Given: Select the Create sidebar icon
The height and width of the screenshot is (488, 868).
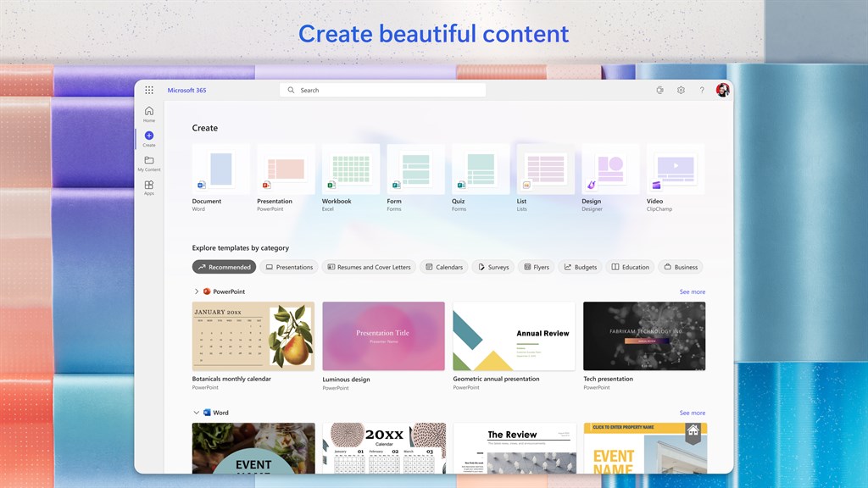Looking at the screenshot, I should point(149,138).
